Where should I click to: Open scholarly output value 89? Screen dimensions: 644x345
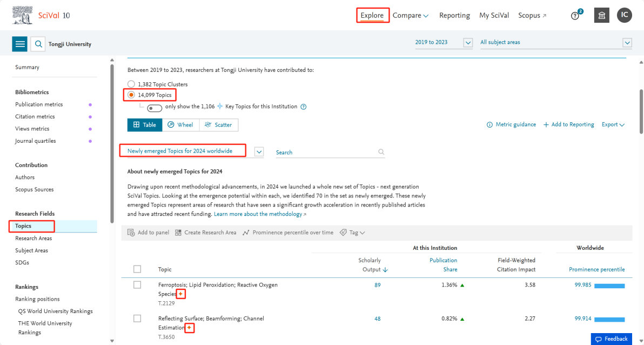pyautogui.click(x=378, y=285)
